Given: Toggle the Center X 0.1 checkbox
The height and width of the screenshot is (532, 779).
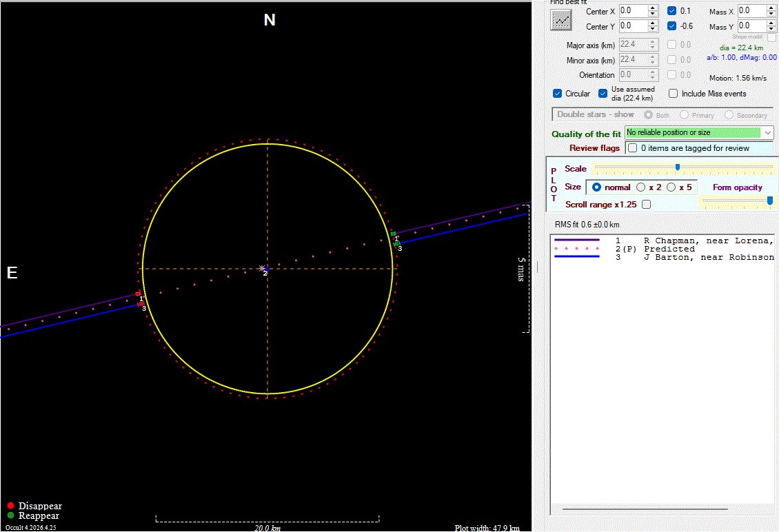Looking at the screenshot, I should click(x=671, y=10).
